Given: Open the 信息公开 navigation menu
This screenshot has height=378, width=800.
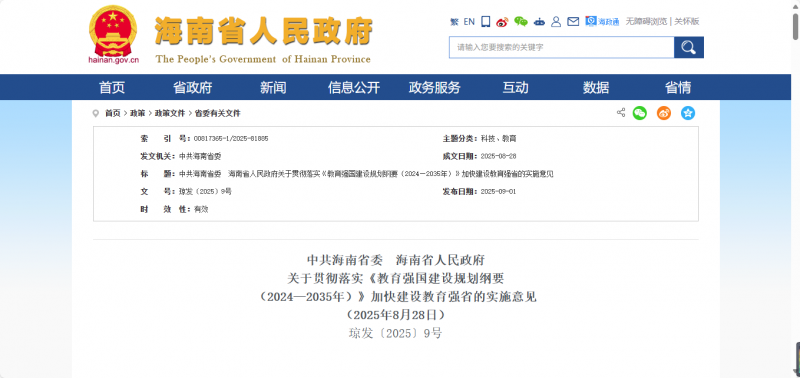Looking at the screenshot, I should pos(354,88).
